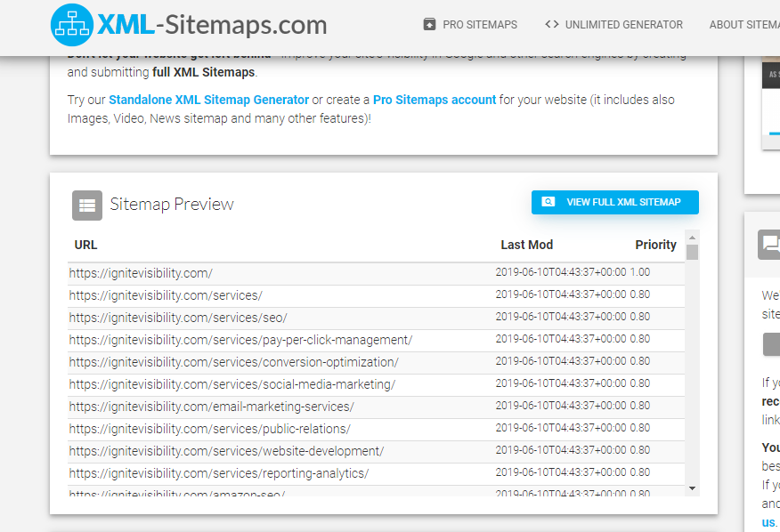Viewport: 780px width, 532px height.
Task: Open the About Sitemaps menu item
Action: pyautogui.click(x=743, y=25)
